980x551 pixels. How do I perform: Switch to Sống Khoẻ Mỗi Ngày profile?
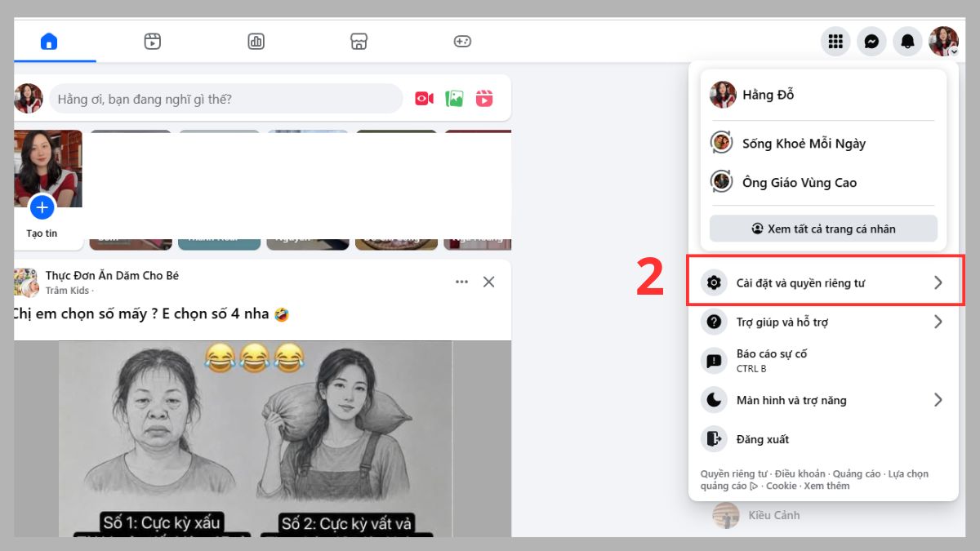pyautogui.click(x=823, y=143)
